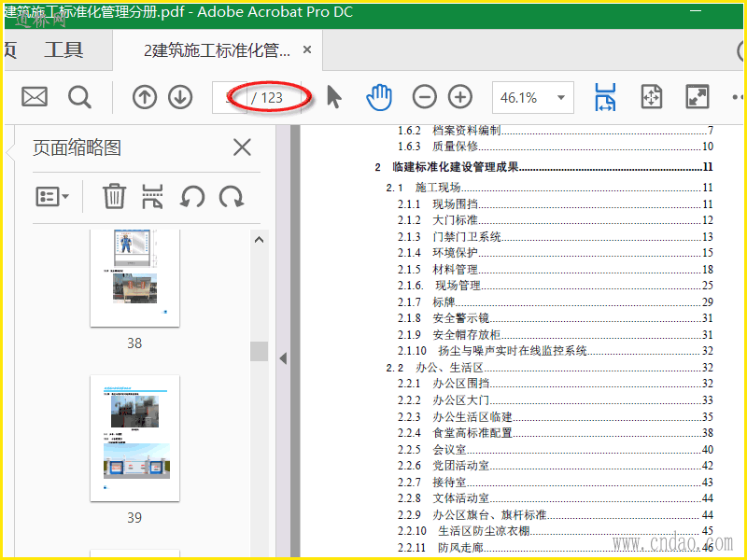Click thumbnail scrollbar up arrow
Viewport: 747px width, 560px height.
[x=260, y=240]
